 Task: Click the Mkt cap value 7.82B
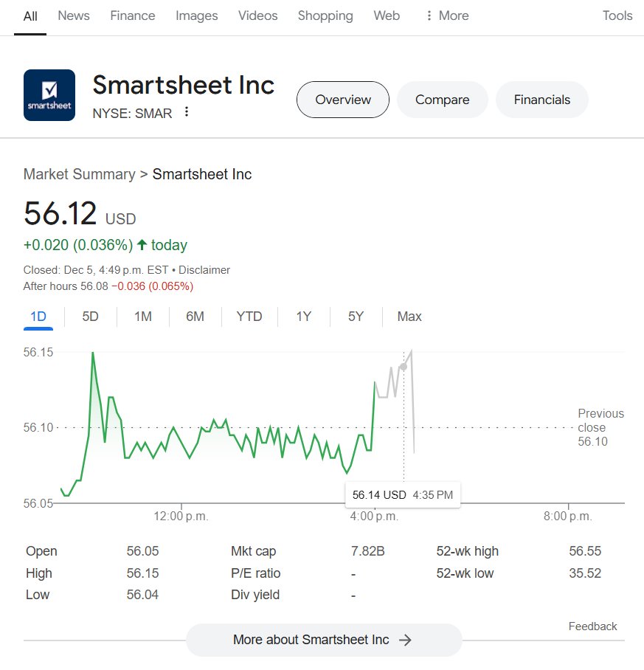point(367,551)
